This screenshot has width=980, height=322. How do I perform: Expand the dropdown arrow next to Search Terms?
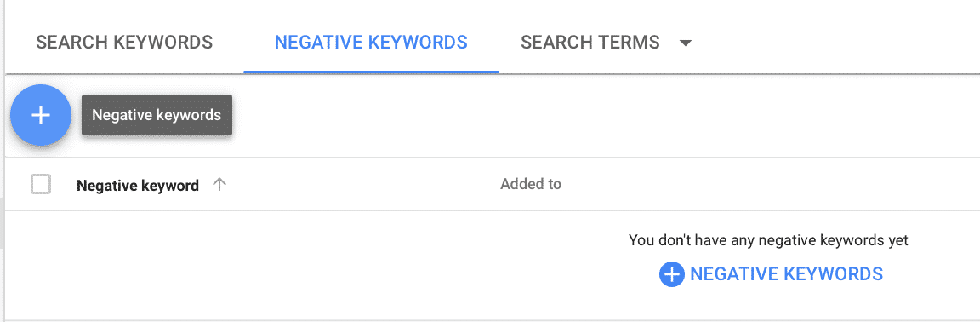[x=686, y=43]
